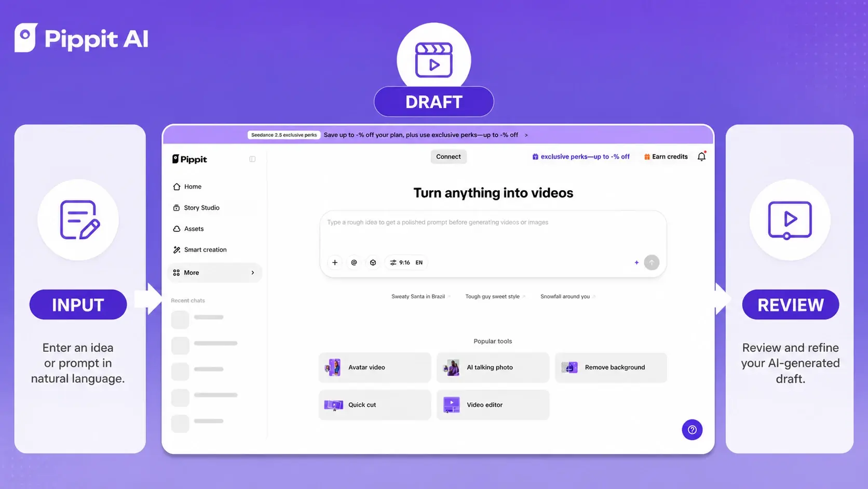Collapse the sidebar with the panel icon

(x=252, y=159)
